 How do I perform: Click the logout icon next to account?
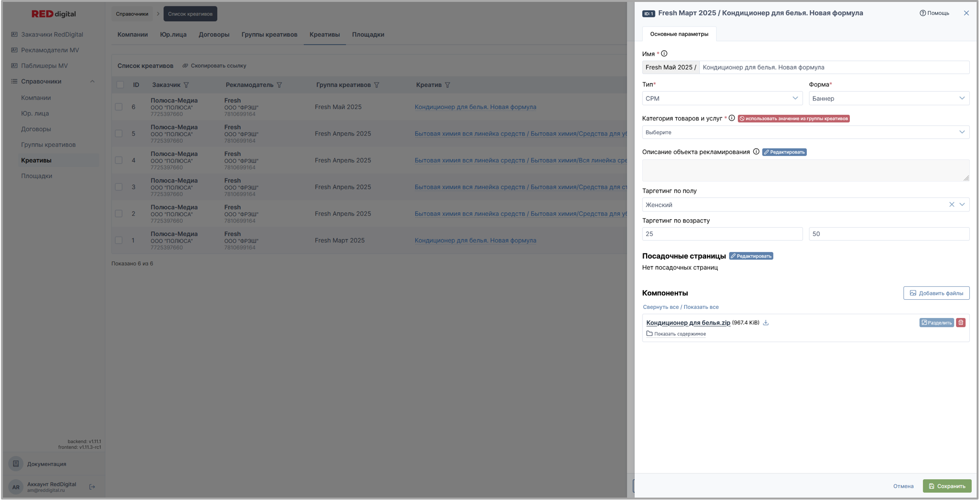92,487
